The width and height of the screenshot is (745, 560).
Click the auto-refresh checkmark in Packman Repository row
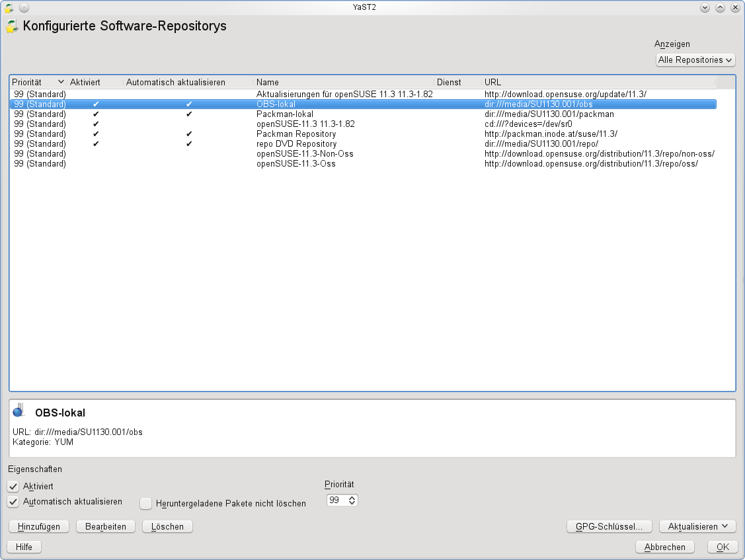pyautogui.click(x=189, y=134)
